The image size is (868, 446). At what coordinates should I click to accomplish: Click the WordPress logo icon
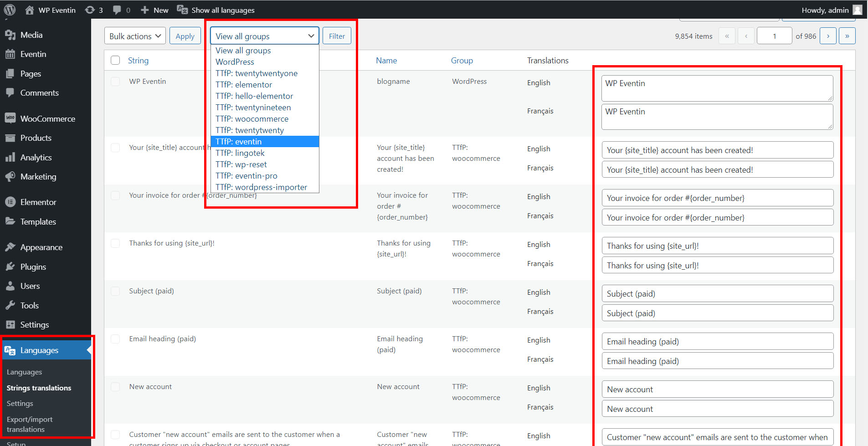10,10
